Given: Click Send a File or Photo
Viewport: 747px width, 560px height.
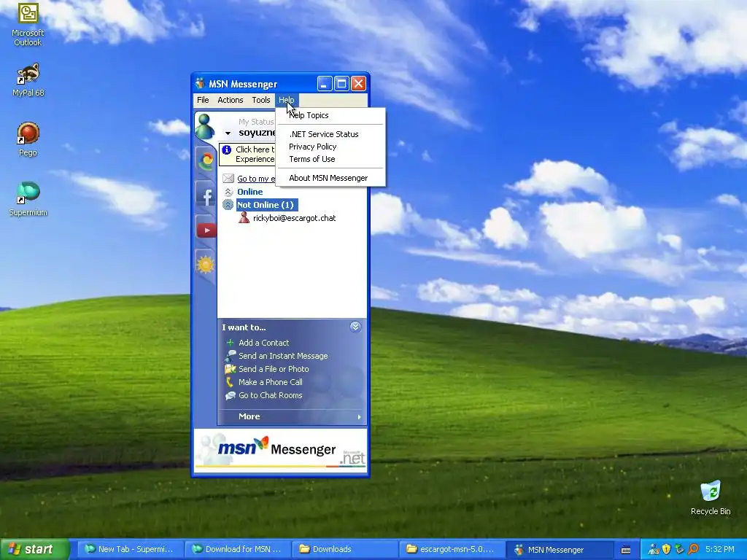Looking at the screenshot, I should click(274, 369).
